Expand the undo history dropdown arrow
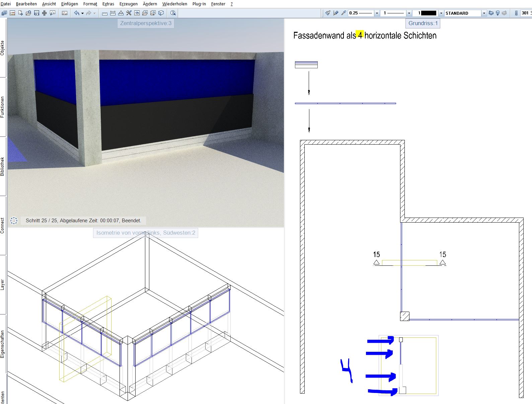 (82, 13)
